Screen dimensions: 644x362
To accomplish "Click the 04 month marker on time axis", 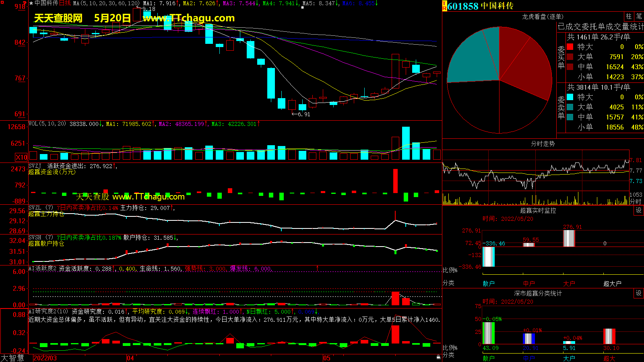I will coord(130,358).
